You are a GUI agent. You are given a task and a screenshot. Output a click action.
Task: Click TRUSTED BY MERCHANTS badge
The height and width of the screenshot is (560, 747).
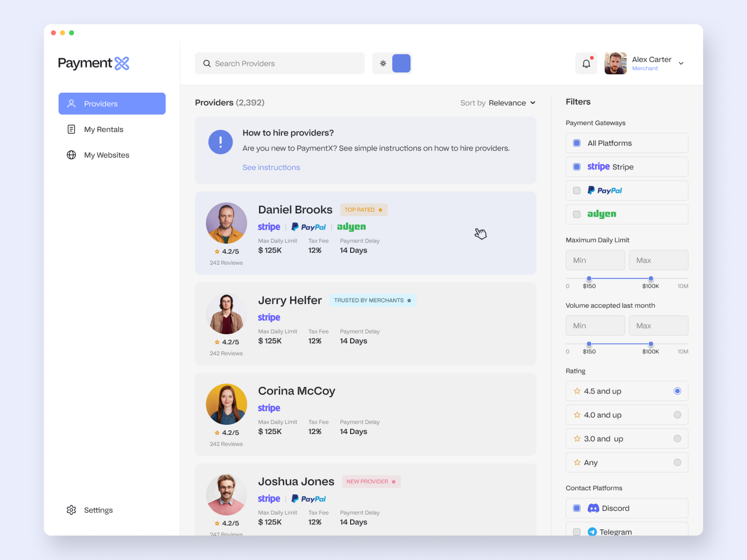pos(373,301)
